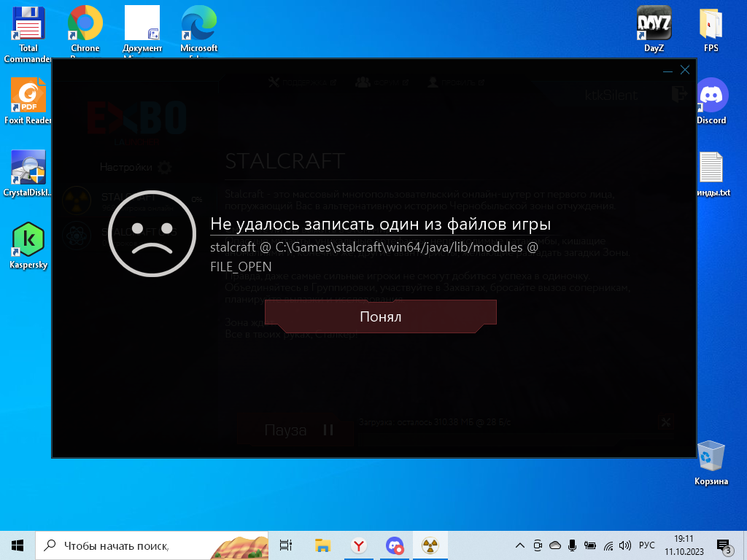This screenshot has height=560, width=747.
Task: Open Task View in taskbar
Action: point(286,545)
